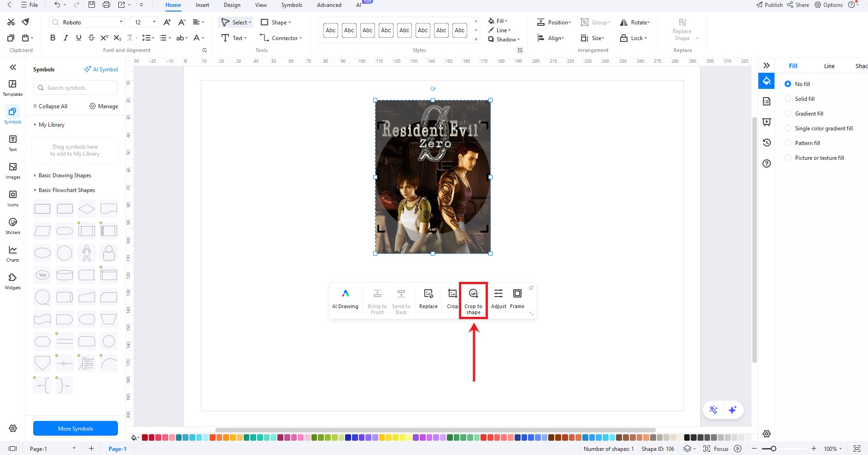Toggle Underline formatting
Viewport: 868px width, 455px height.
(x=78, y=38)
